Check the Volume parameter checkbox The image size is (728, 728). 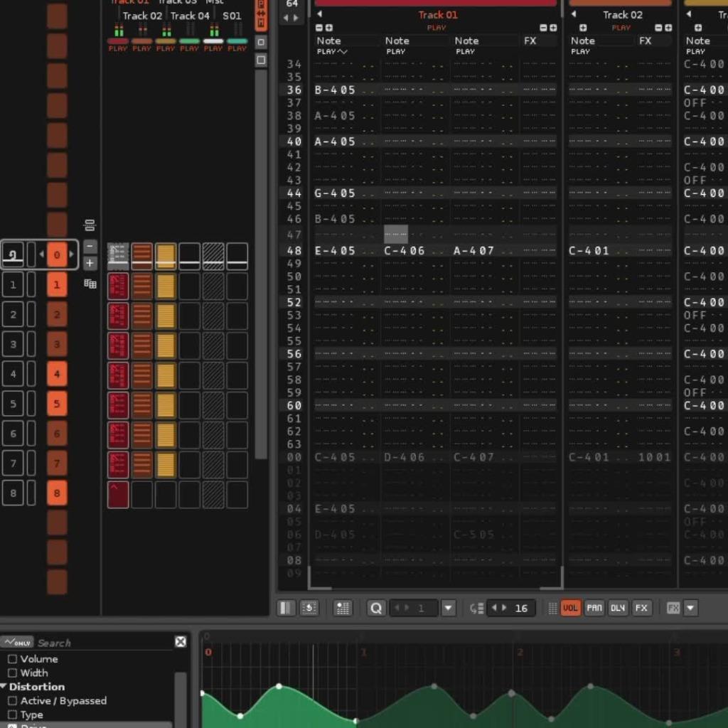(x=13, y=659)
